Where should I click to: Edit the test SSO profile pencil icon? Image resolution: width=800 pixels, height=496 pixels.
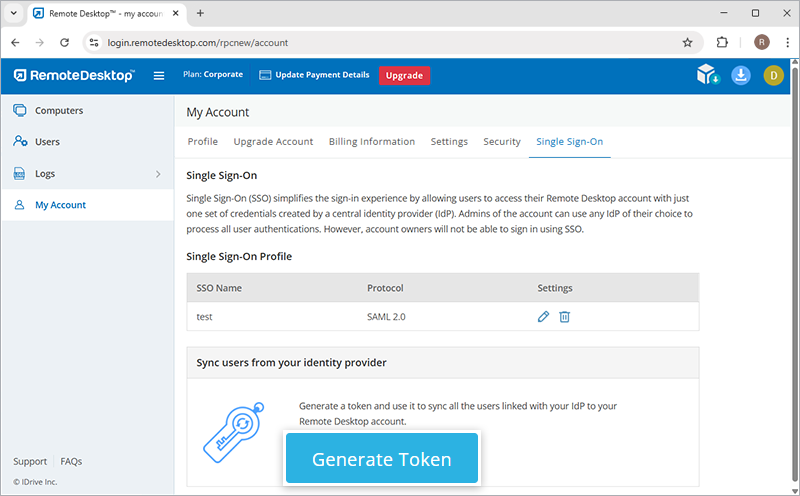coord(543,317)
